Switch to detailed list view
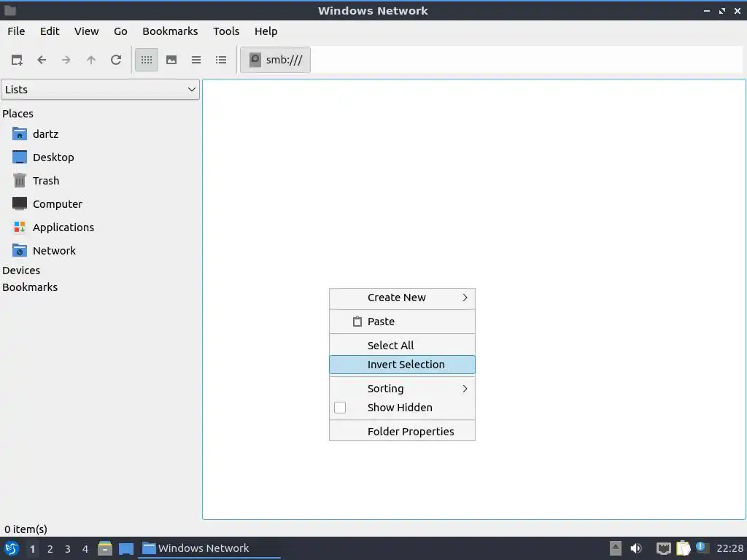The width and height of the screenshot is (747, 560). [221, 60]
